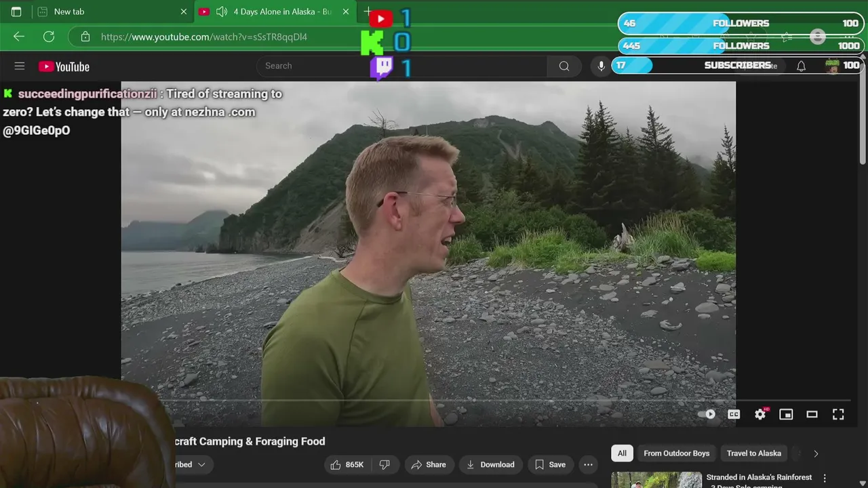Dislike the video
868x488 pixels.
384,464
